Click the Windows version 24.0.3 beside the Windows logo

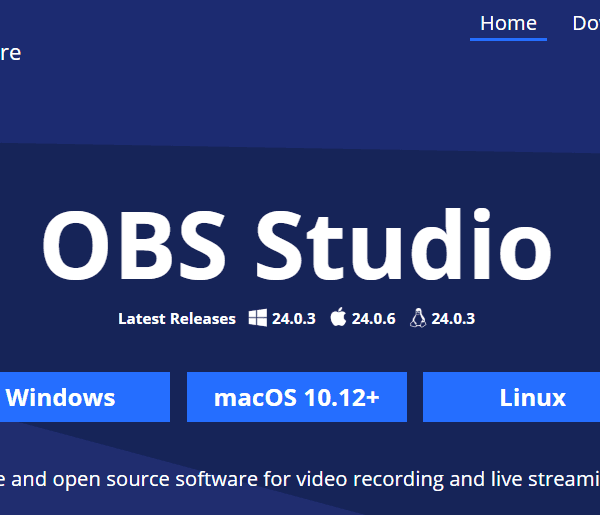[x=294, y=319]
